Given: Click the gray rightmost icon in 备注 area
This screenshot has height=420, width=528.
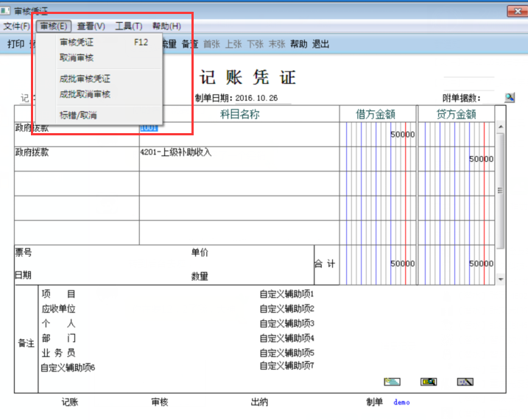Looking at the screenshot, I should pyautogui.click(x=465, y=382).
